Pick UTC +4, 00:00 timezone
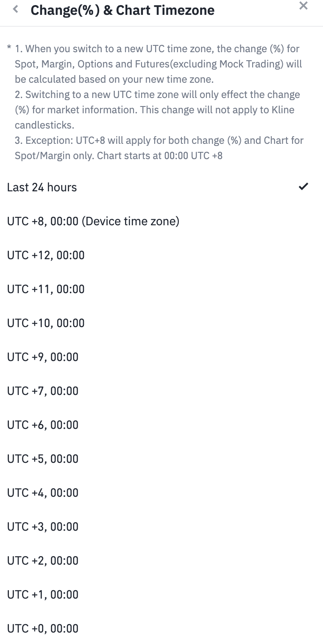Viewport: 323px width, 644px height. [x=43, y=493]
